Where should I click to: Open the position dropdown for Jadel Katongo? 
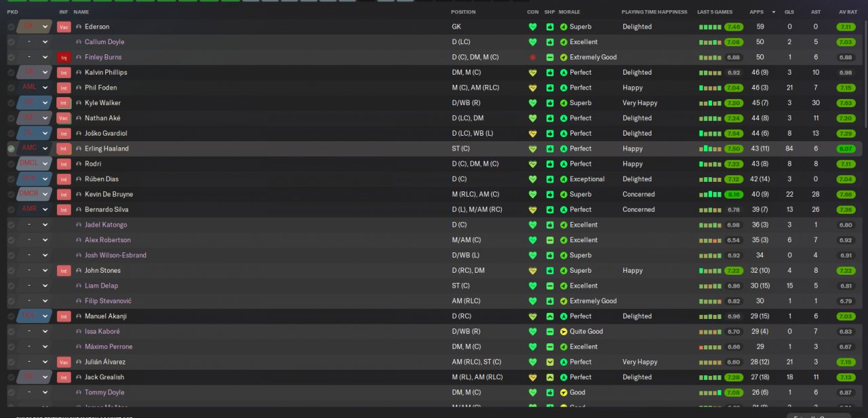click(35, 225)
